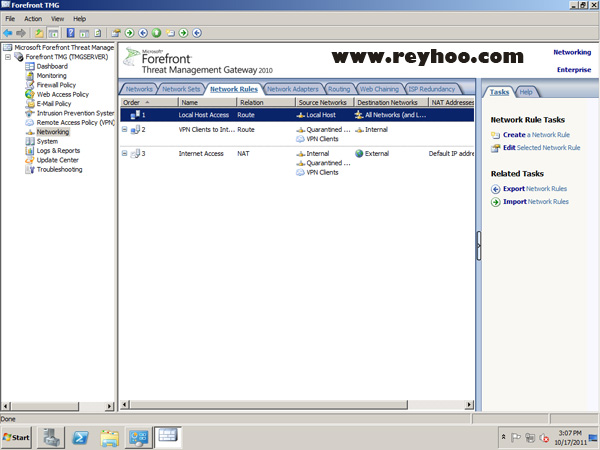Screen dimensions: 600x450
Task: Switch to the ISP Redundancy tab
Action: [432, 89]
